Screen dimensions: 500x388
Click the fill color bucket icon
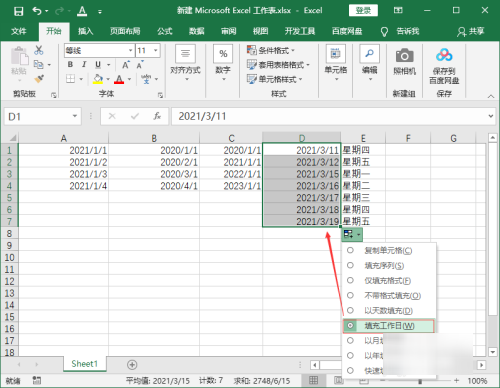[98, 79]
